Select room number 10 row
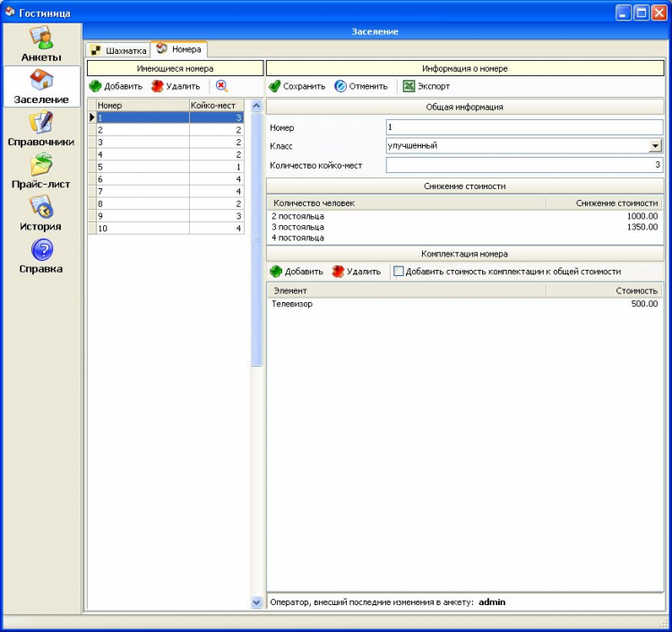 click(x=166, y=228)
